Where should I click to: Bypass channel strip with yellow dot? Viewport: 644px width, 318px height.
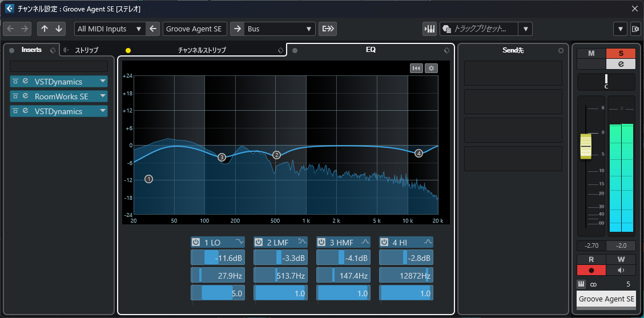click(128, 51)
